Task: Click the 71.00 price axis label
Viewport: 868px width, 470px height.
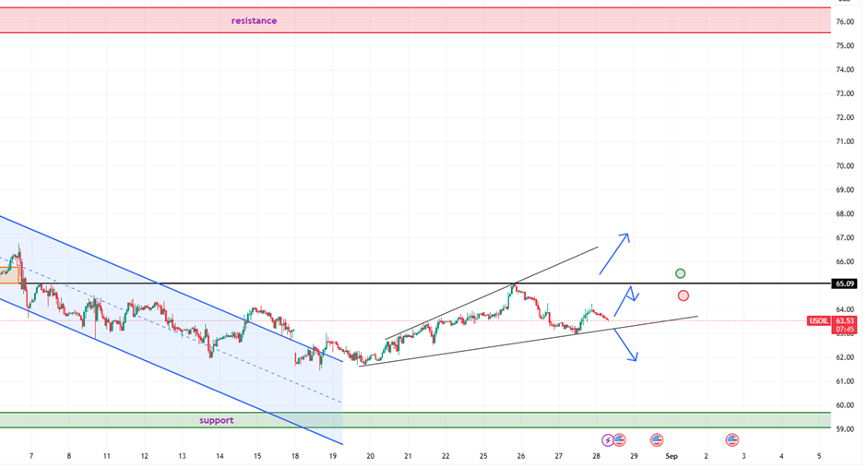Action: coord(845,141)
